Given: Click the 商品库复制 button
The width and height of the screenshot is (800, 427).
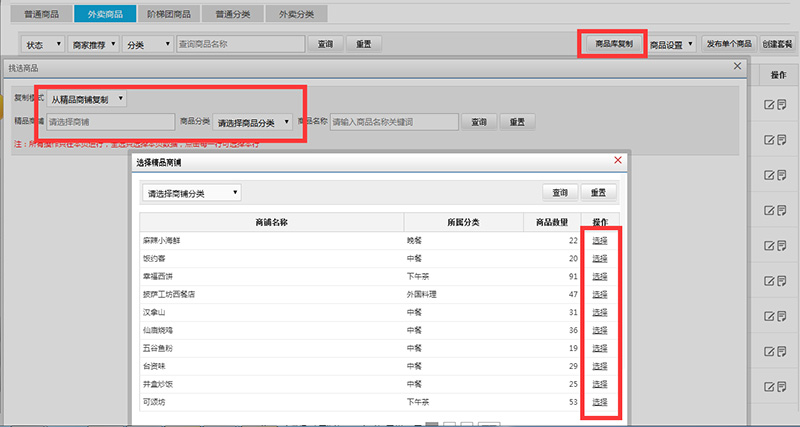Looking at the screenshot, I should pyautogui.click(x=614, y=44).
